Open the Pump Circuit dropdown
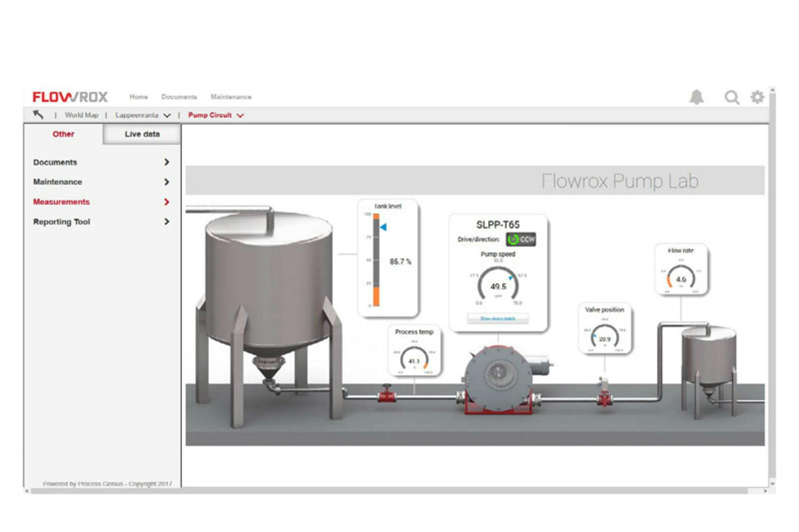 (x=216, y=115)
